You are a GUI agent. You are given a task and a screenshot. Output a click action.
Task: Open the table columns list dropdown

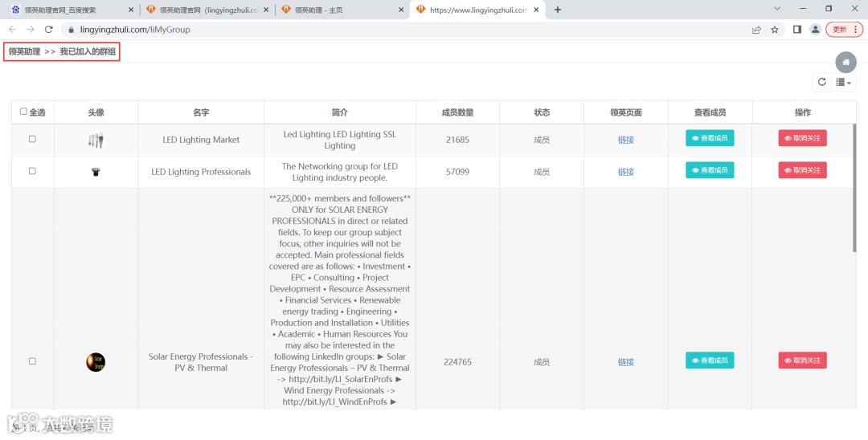844,83
